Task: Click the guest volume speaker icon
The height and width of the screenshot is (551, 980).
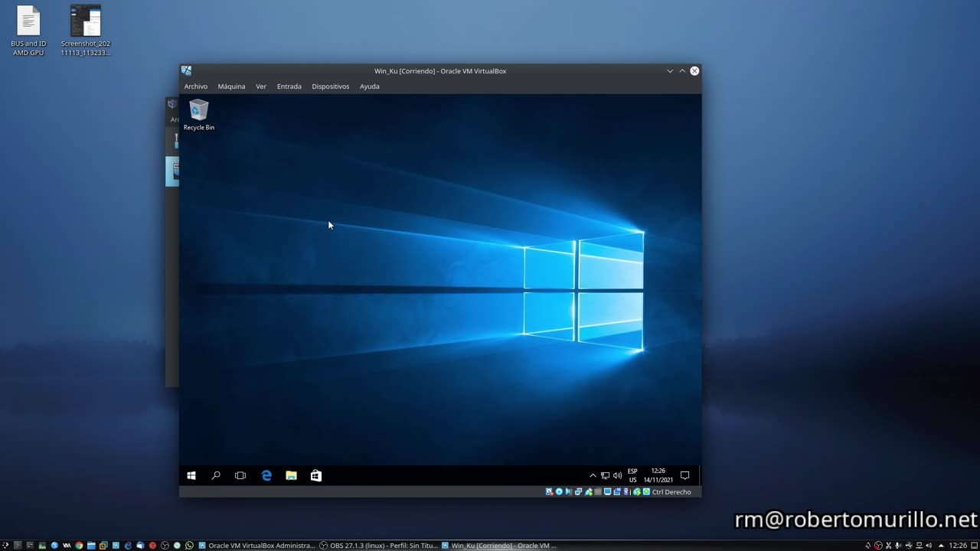Action: point(617,475)
